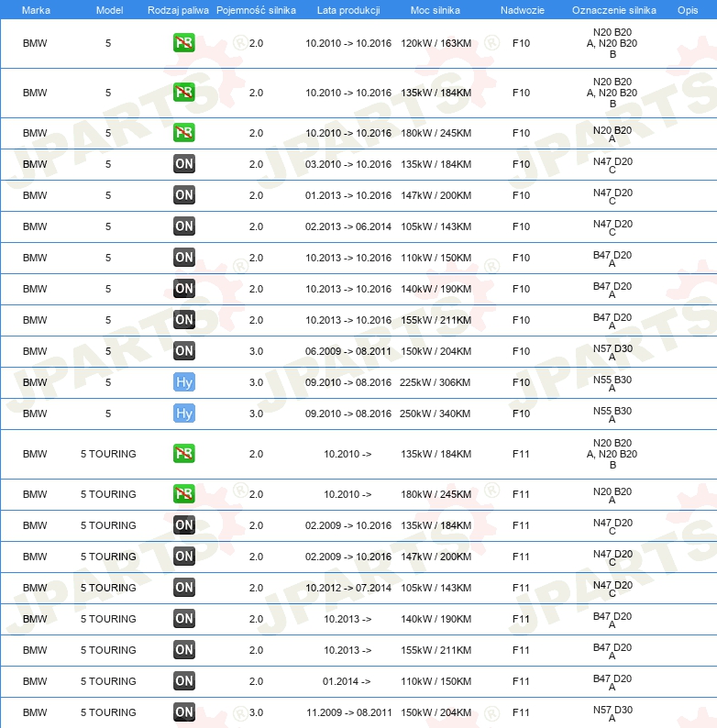Click the petrol icon in the F11 135kW / 184KM N20 row
Image resolution: width=717 pixels, height=728 pixels.
(x=184, y=454)
